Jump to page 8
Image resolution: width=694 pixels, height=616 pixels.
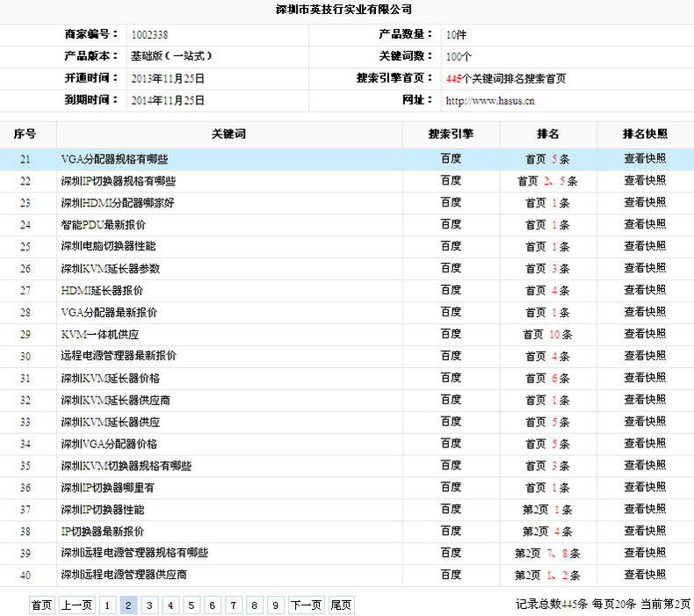[255, 605]
